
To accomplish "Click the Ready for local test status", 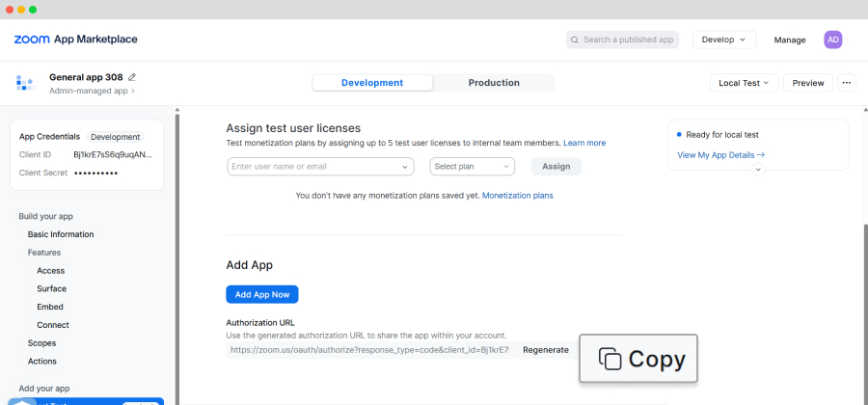I will tap(718, 134).
